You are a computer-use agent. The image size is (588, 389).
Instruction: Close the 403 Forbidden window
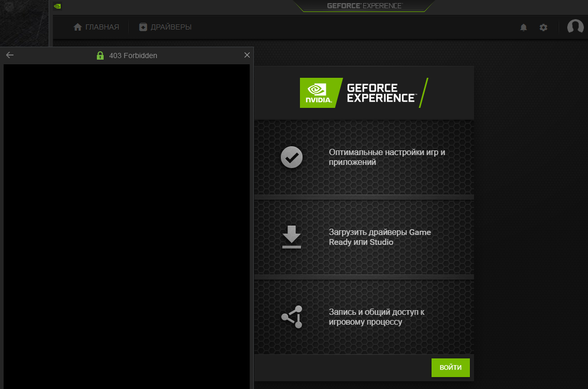tap(247, 55)
